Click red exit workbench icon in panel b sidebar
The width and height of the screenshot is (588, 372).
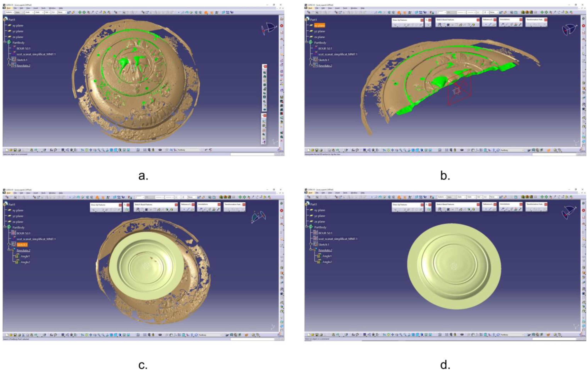tap(583, 26)
